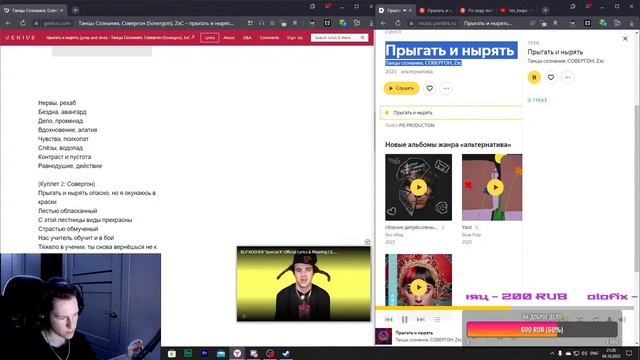Switch to the second Прыгать и tab
Viewport: 640px width, 360px height.
pyautogui.click(x=435, y=10)
